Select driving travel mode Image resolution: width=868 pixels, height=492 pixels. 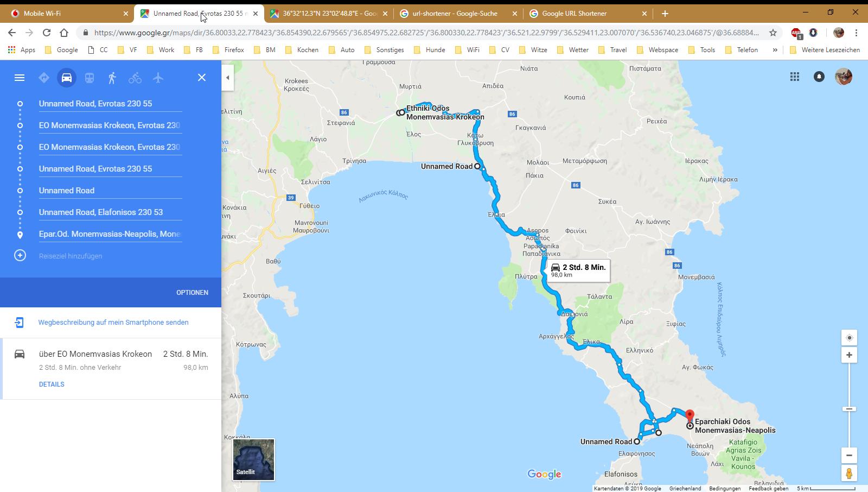(x=67, y=78)
